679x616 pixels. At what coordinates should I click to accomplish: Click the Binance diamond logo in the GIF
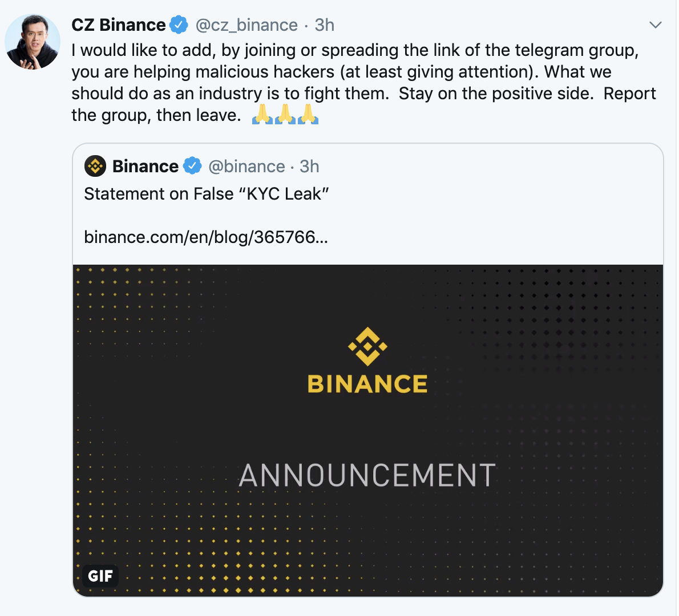[x=367, y=346]
